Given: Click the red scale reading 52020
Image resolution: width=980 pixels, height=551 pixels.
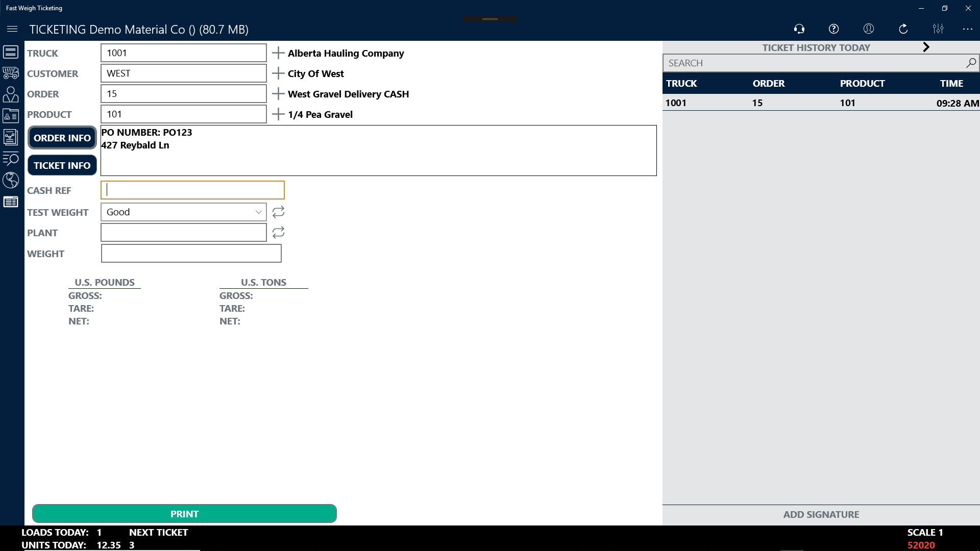Looking at the screenshot, I should pyautogui.click(x=921, y=545).
